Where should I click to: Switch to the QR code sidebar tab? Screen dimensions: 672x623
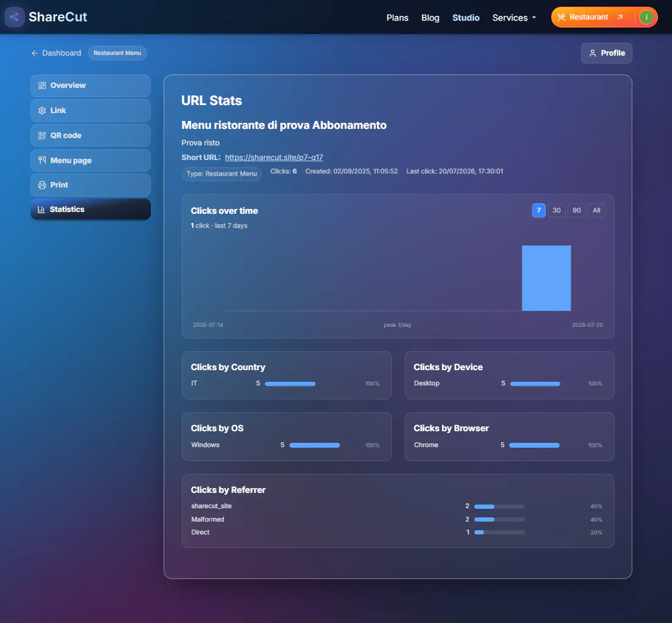pos(90,136)
